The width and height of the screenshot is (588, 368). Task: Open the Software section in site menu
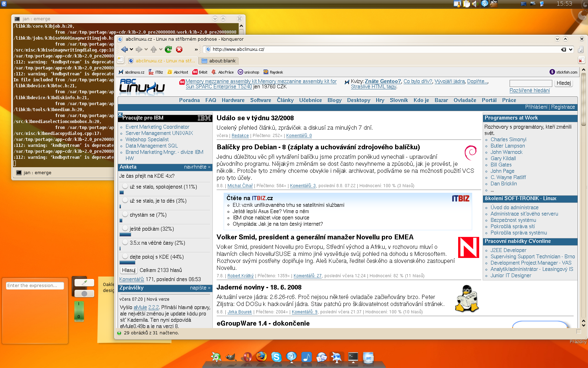pos(260,100)
